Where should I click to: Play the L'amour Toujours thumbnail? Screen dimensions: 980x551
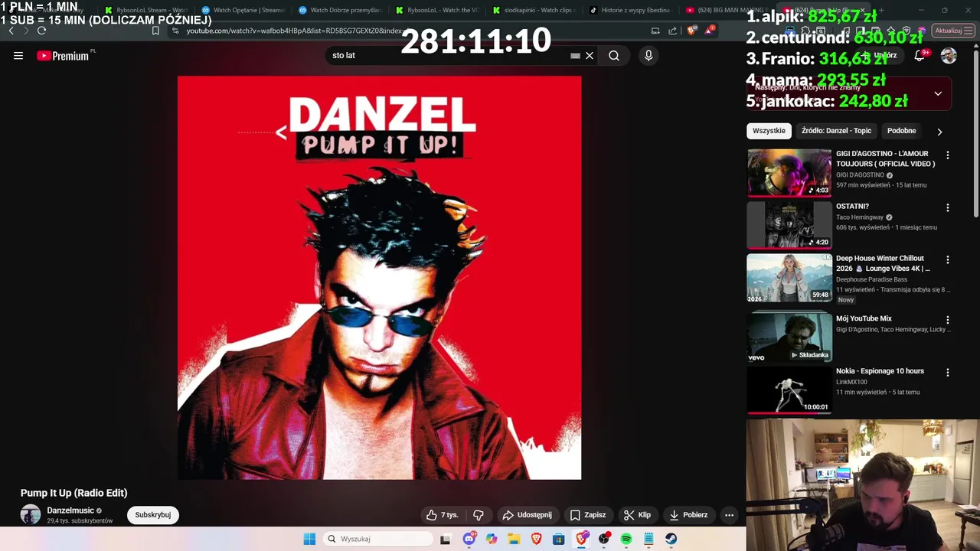point(789,173)
